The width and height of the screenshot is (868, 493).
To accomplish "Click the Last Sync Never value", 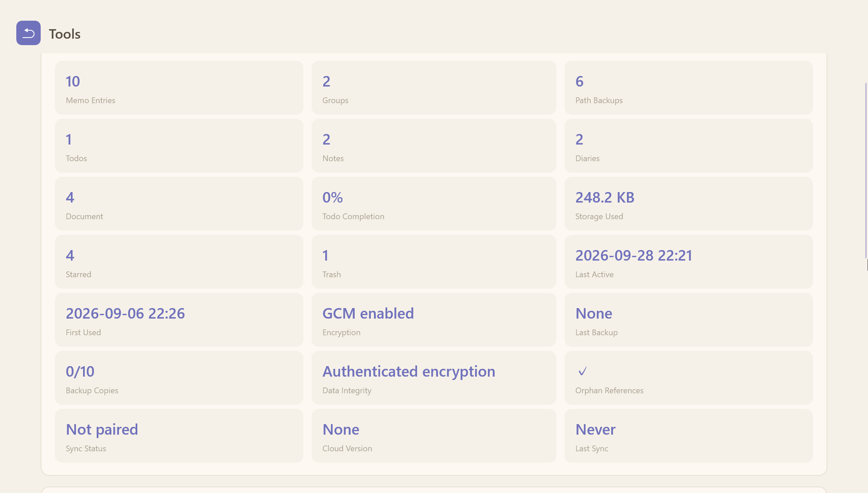I will [x=595, y=430].
